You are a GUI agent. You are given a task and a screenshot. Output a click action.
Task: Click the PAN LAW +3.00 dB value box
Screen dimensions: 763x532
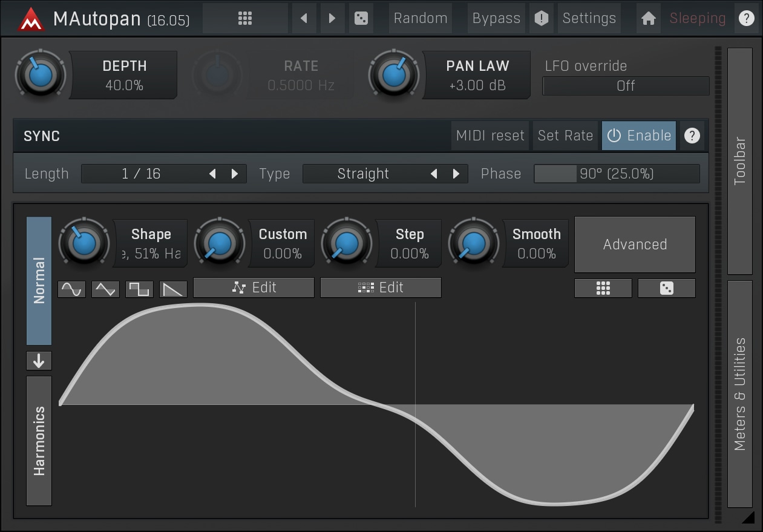click(x=477, y=75)
